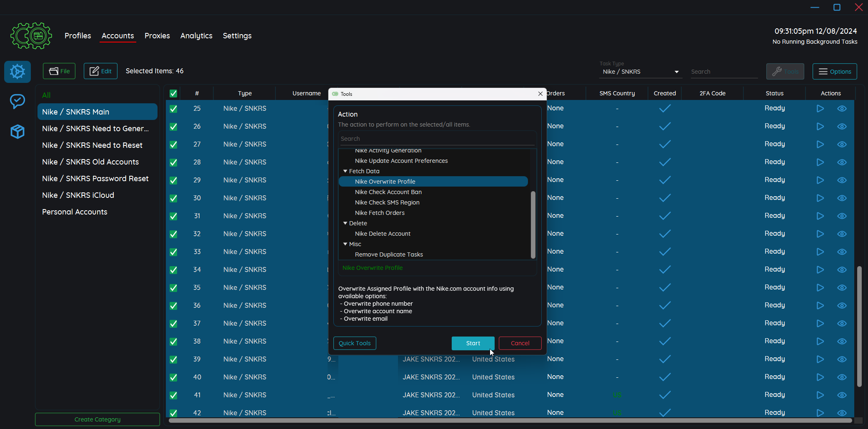Open the chat checkmark sidebar icon
Viewport: 868px width, 429px height.
pyautogui.click(x=18, y=101)
